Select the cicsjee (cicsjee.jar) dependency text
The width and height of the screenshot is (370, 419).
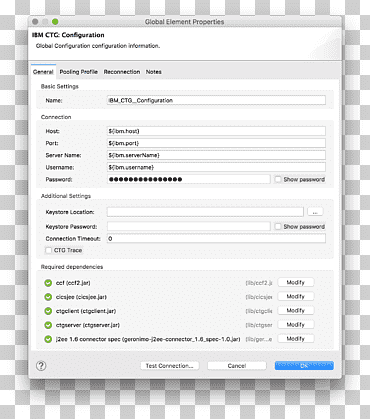81,297
